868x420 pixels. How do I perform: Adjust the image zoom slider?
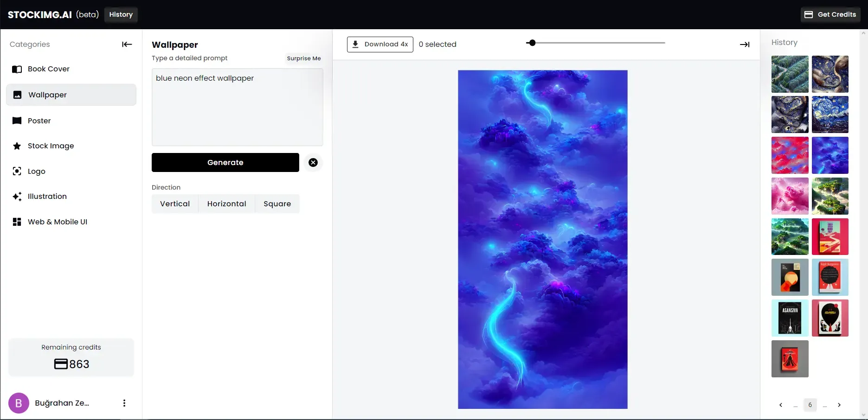(532, 43)
